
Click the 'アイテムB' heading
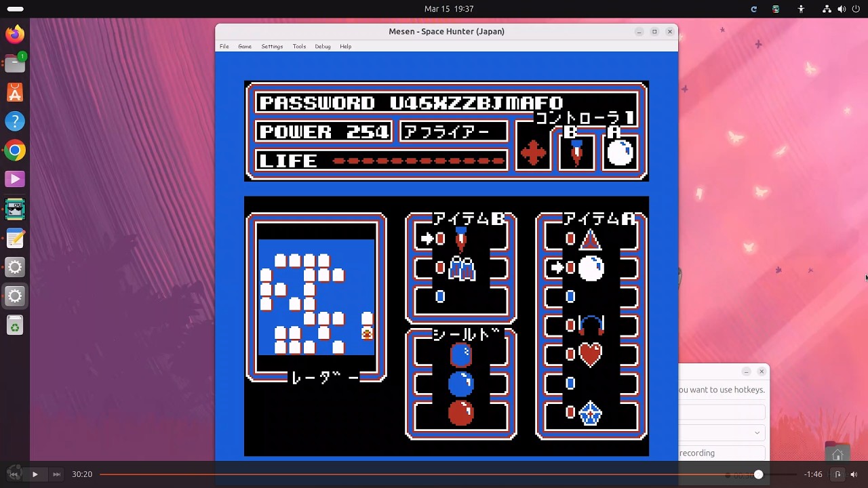click(469, 219)
